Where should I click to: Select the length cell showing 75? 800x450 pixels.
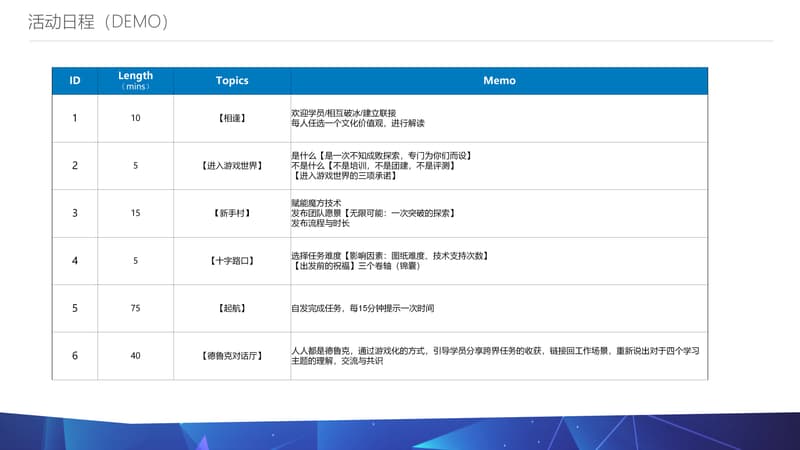135,308
